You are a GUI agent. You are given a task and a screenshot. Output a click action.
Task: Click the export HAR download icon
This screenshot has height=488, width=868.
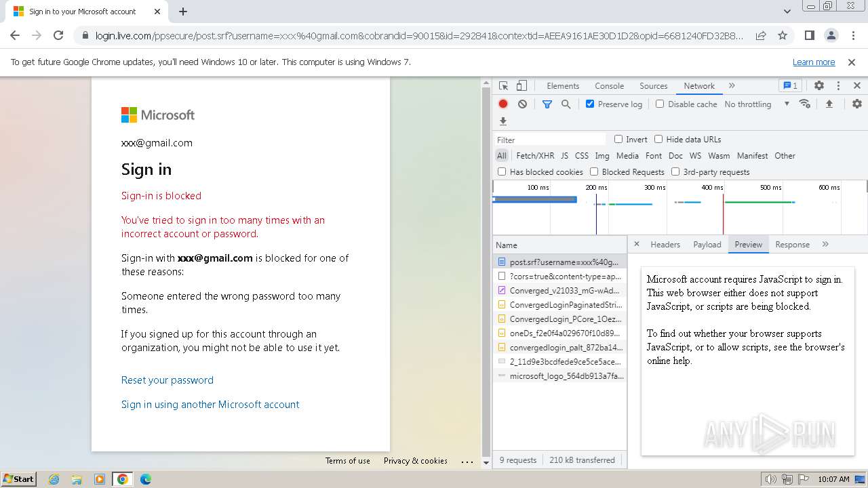(503, 121)
